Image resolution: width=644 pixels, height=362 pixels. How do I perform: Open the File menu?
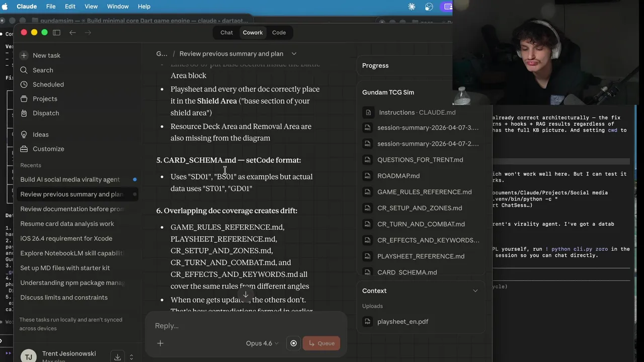tap(51, 7)
